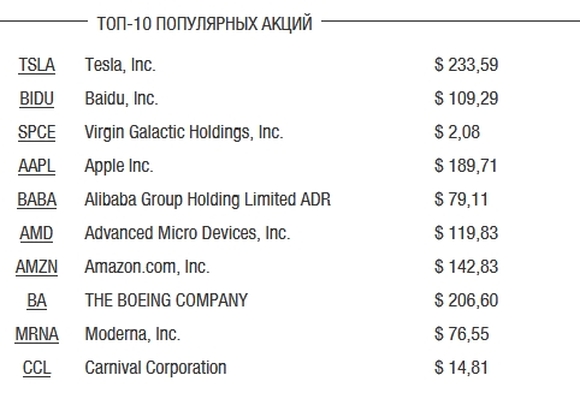This screenshot has width=580, height=393.
Task: Open the SPCE ticker link
Action: pos(37,132)
